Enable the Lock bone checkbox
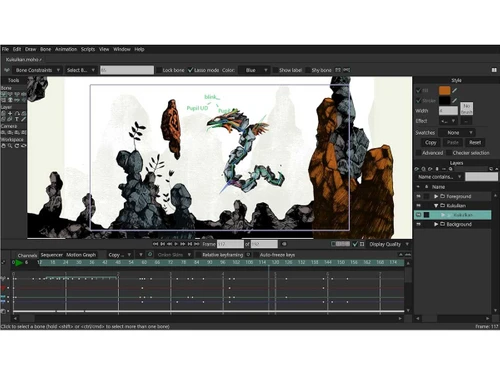Screen dimensions: 500x375 click(x=159, y=70)
